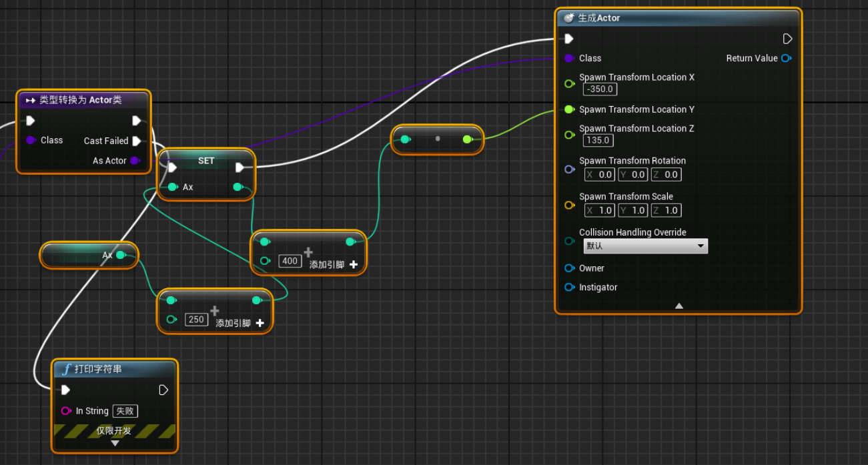868x465 pixels.
Task: Open the Collision Handling Override dropdown
Action: (x=645, y=246)
